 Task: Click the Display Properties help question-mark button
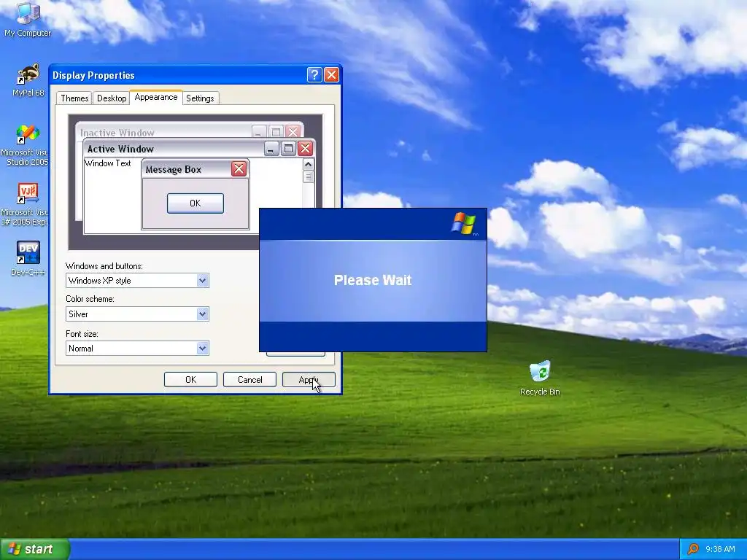[x=314, y=75]
